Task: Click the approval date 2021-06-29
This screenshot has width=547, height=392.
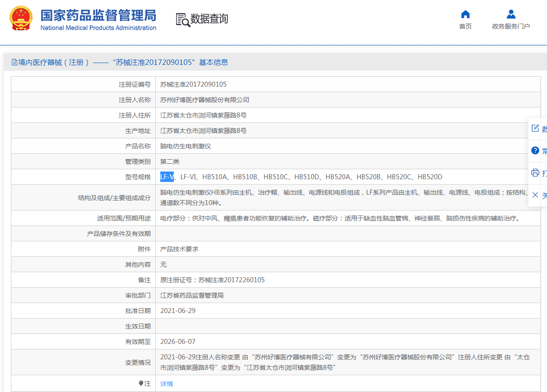Action: pos(178,311)
